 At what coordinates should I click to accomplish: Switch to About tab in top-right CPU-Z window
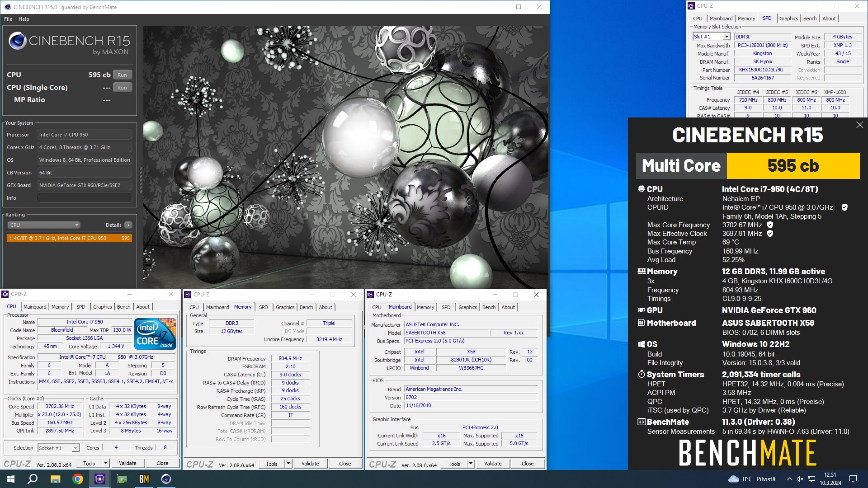(x=829, y=19)
